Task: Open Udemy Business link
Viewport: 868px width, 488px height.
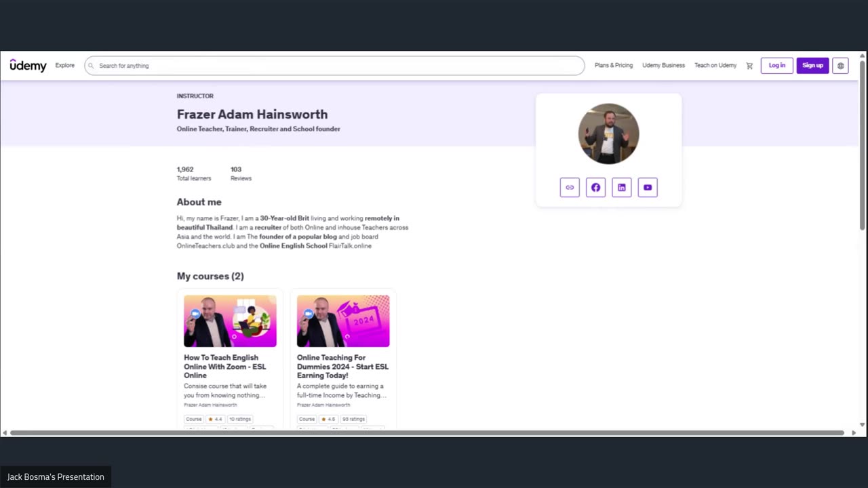Action: coord(663,66)
